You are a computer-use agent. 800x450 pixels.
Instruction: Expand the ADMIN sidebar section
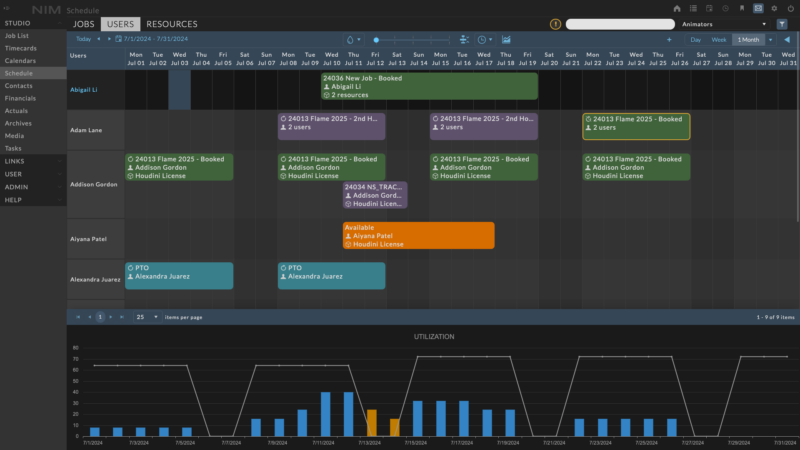[x=33, y=187]
